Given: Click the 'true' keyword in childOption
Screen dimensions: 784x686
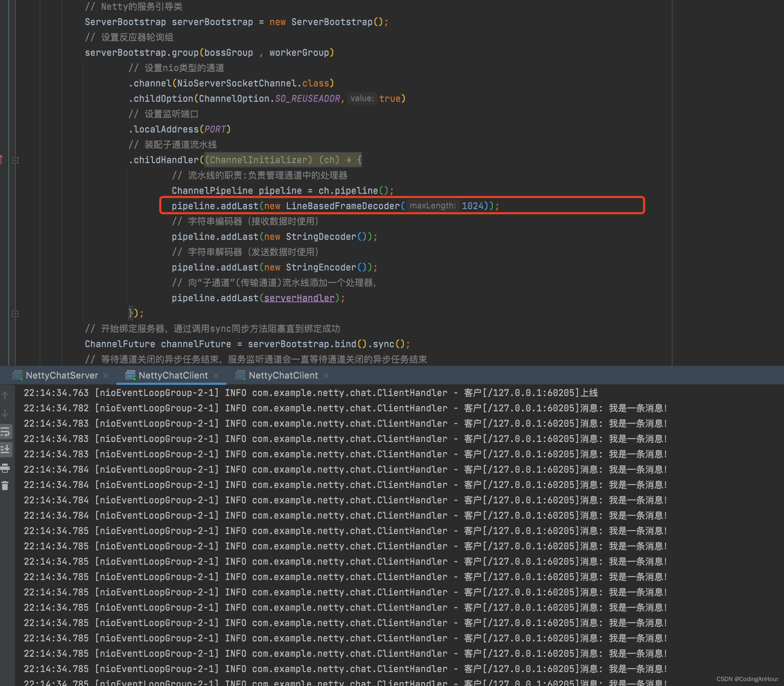Looking at the screenshot, I should (x=390, y=98).
